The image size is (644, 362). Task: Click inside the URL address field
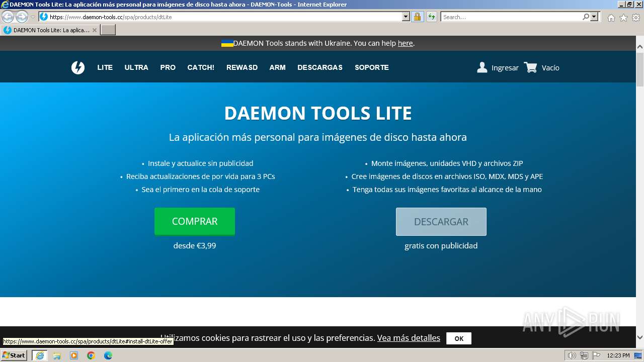(225, 17)
